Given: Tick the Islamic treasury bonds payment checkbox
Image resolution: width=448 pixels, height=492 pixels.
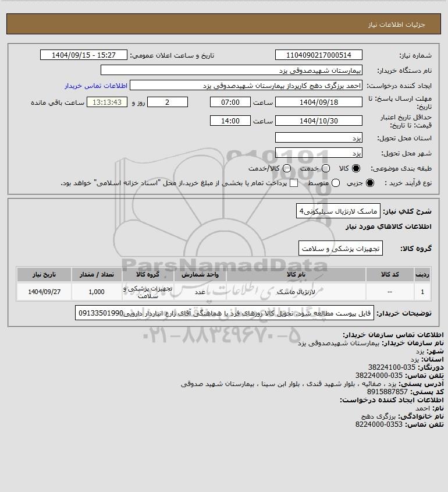Looking at the screenshot, I should click(x=294, y=183).
